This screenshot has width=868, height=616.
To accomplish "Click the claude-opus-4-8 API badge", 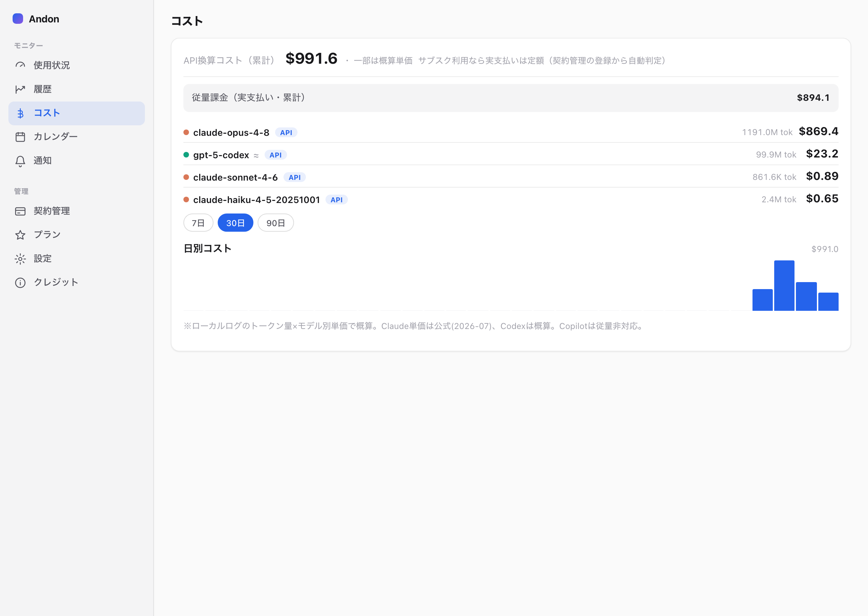I will coord(286,132).
